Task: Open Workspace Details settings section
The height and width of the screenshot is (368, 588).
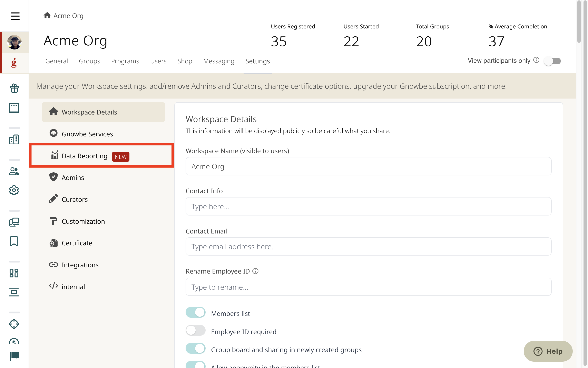Action: tap(103, 112)
